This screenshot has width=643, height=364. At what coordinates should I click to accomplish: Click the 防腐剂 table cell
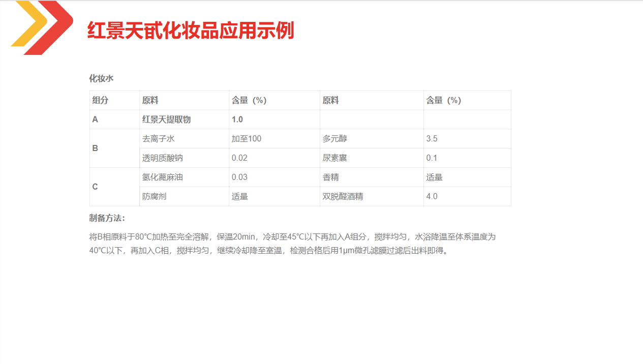point(154,197)
